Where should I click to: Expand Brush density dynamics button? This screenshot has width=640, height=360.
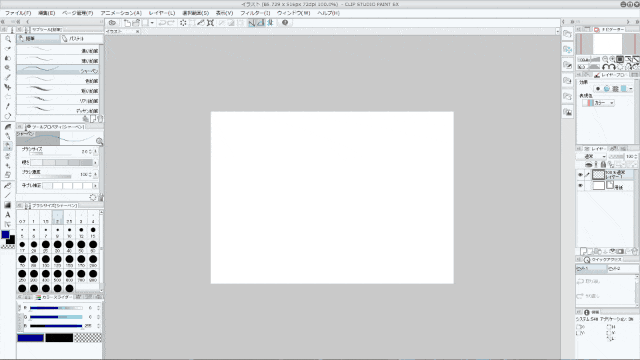tap(96, 174)
